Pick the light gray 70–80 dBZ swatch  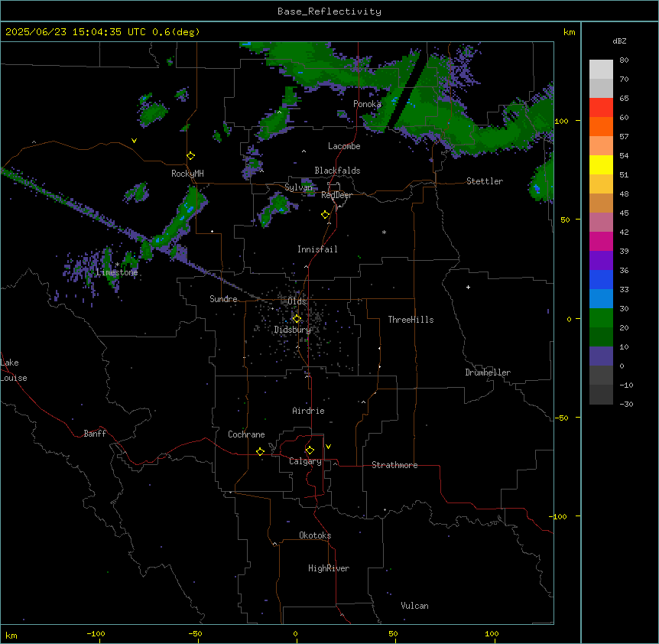[x=601, y=70]
